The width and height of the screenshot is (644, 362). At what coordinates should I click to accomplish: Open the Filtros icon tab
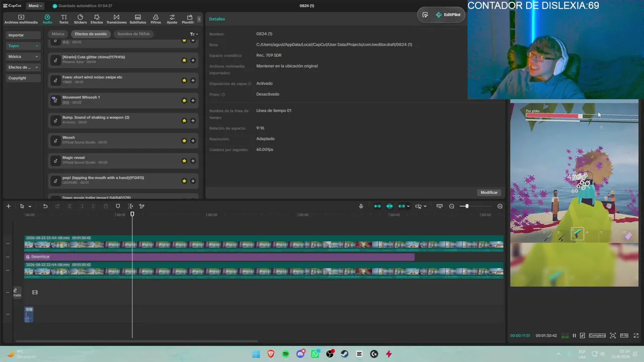pos(156,19)
